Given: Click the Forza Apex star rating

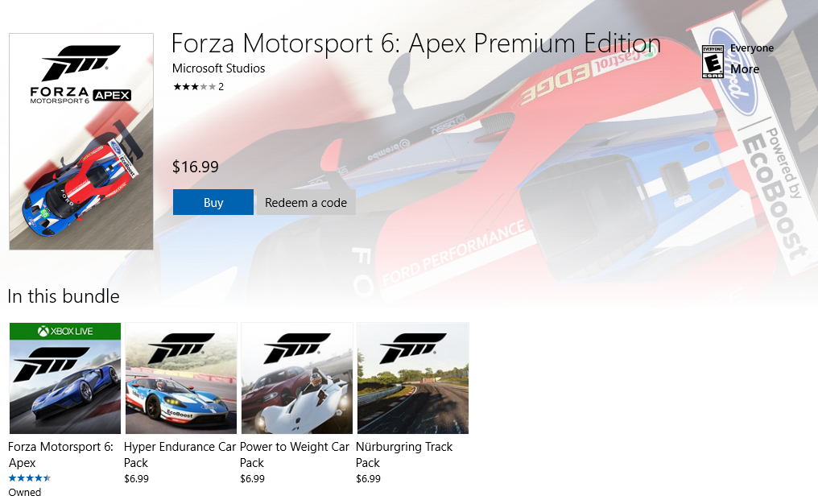Looking at the screenshot, I should pyautogui.click(x=30, y=477).
